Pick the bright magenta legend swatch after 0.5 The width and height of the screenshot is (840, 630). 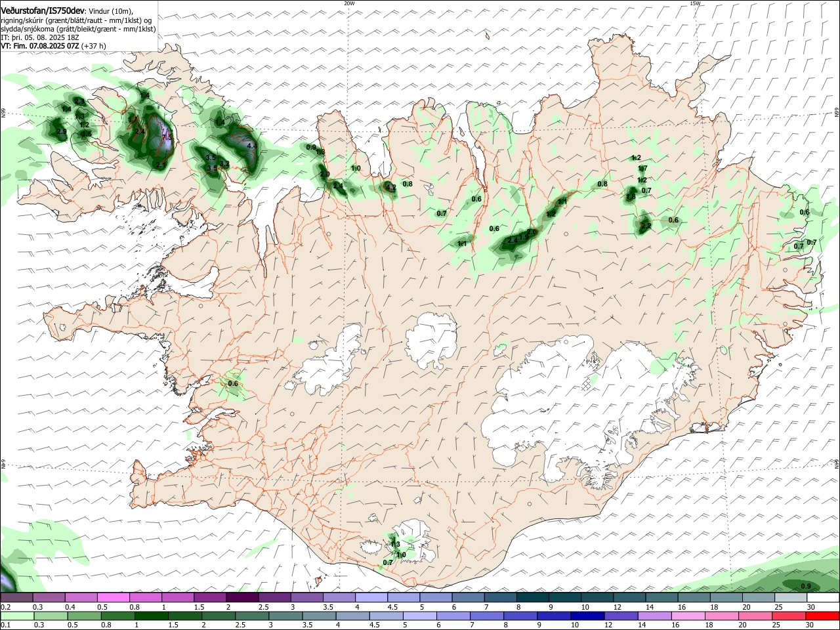tap(113, 598)
